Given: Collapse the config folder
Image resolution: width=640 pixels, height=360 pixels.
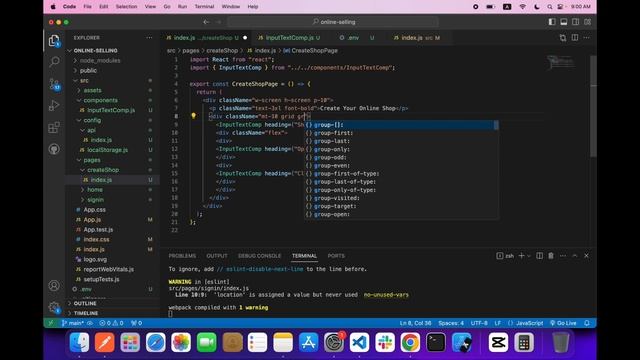Looking at the screenshot, I should click(92, 120).
